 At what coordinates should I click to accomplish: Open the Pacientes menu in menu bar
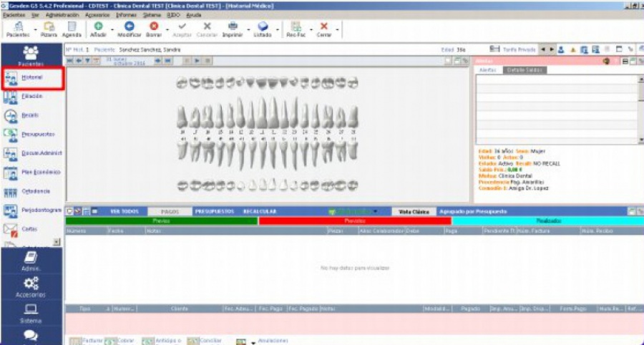14,15
